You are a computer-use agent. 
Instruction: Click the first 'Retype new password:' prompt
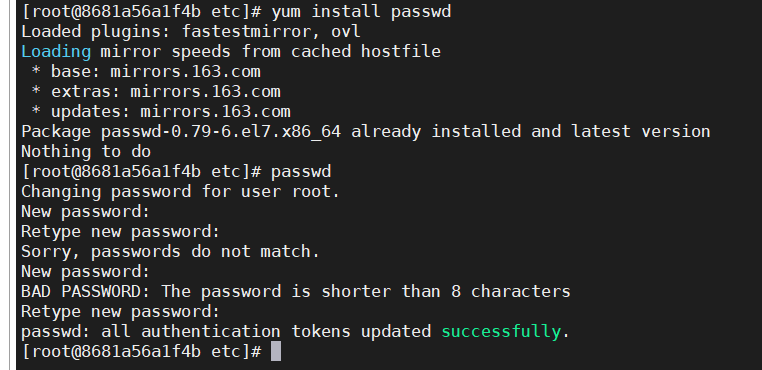tap(121, 231)
